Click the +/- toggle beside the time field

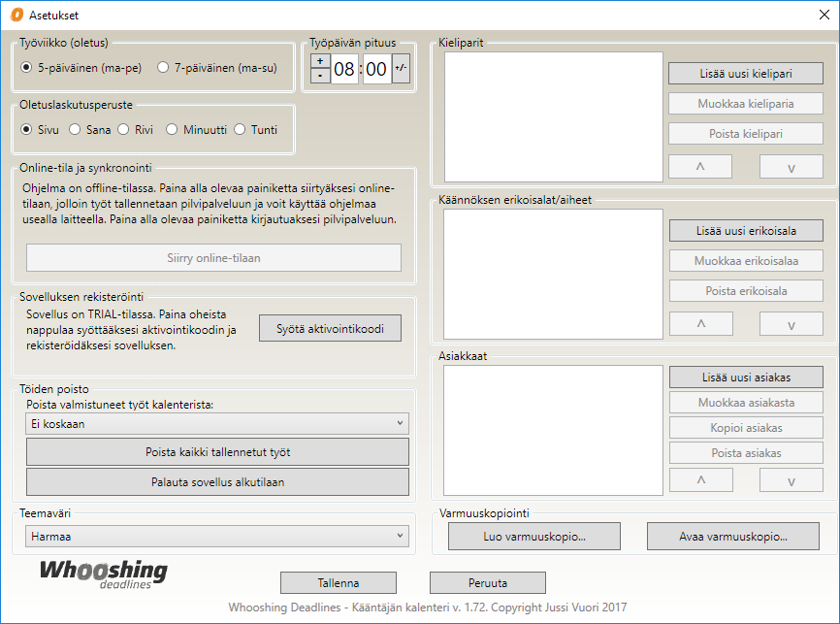[x=401, y=69]
